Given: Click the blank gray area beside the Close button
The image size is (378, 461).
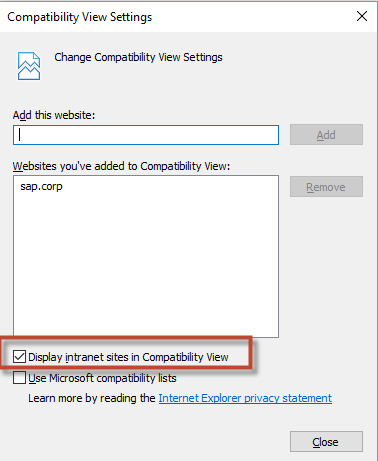Looking at the screenshot, I should click(150, 442).
